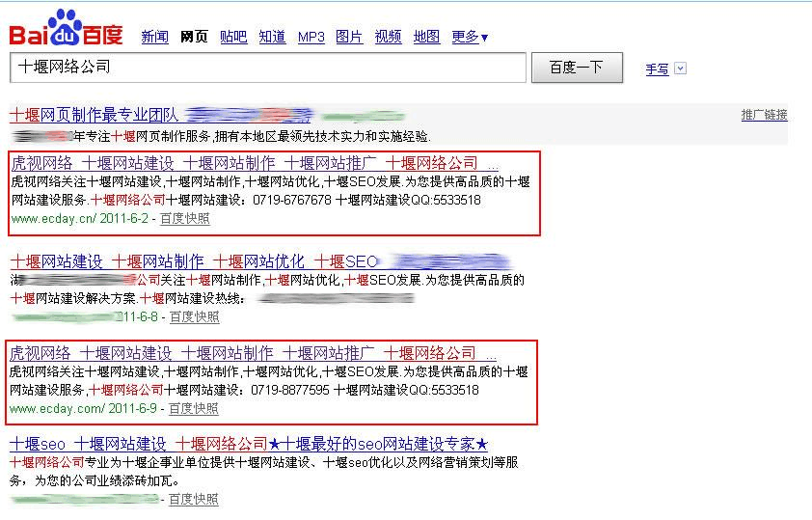Open the 推广链接 link
Image resolution: width=812 pixels, height=520 pixels.
point(764,115)
